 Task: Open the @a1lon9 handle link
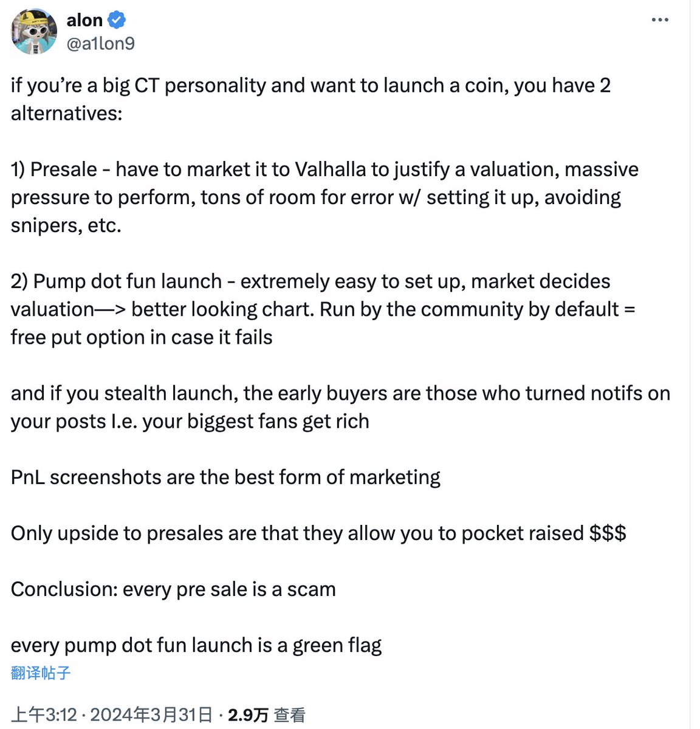coord(101,44)
